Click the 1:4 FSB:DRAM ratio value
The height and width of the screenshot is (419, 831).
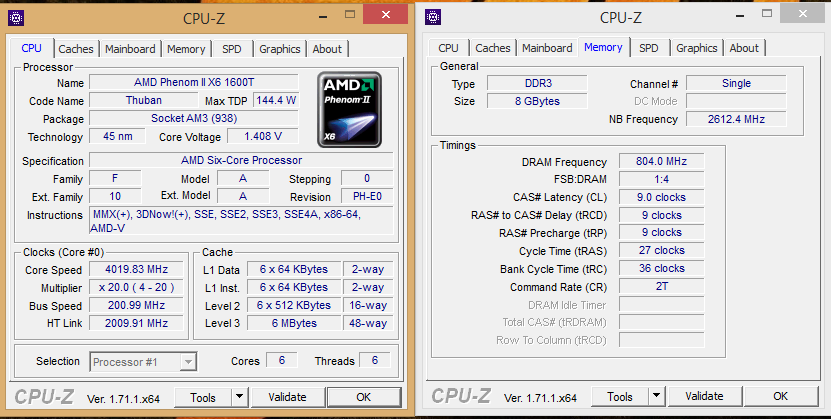[x=661, y=180]
